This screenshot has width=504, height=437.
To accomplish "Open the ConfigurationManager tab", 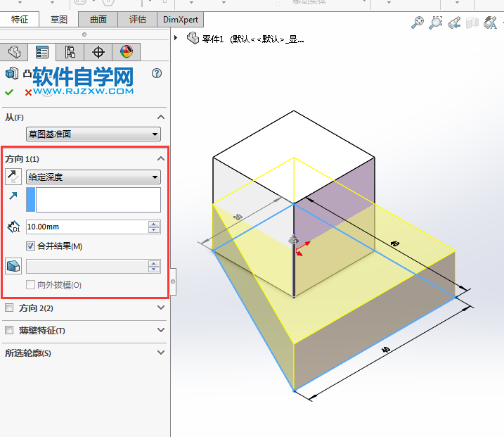I will tap(70, 52).
